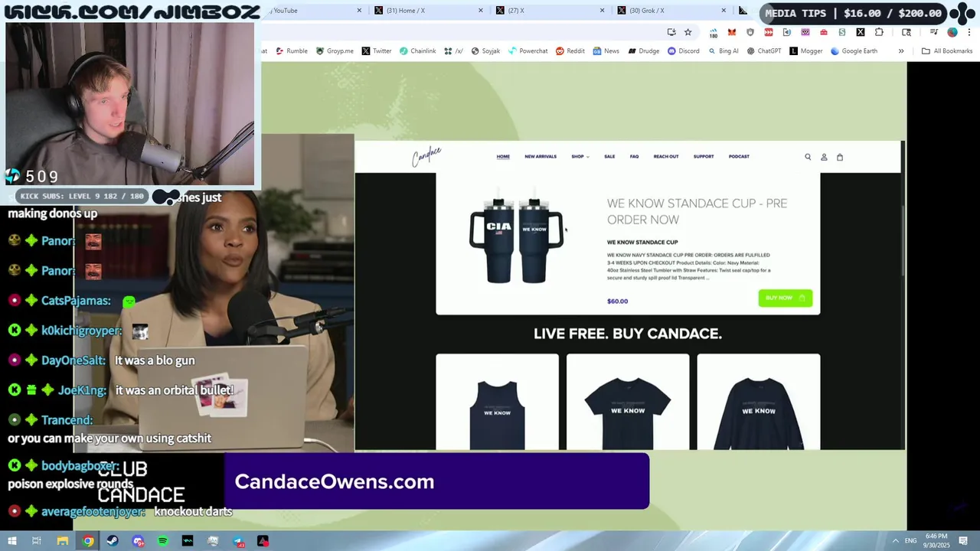980x551 pixels.
Task: Click the Candace logo in site header
Action: pos(426,156)
